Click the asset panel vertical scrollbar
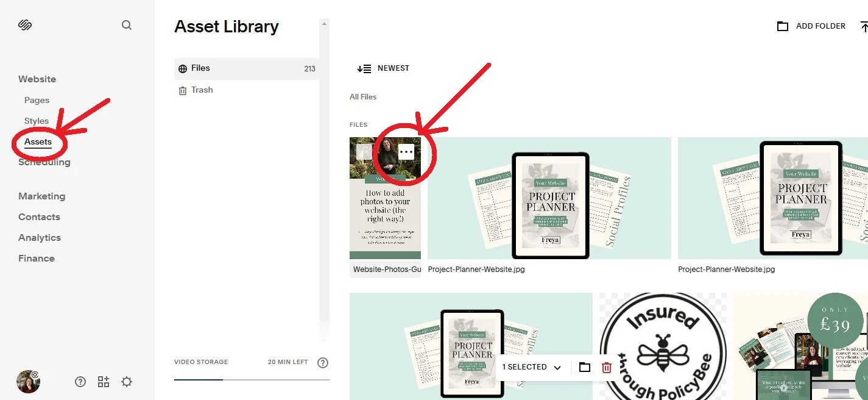 tap(324, 180)
